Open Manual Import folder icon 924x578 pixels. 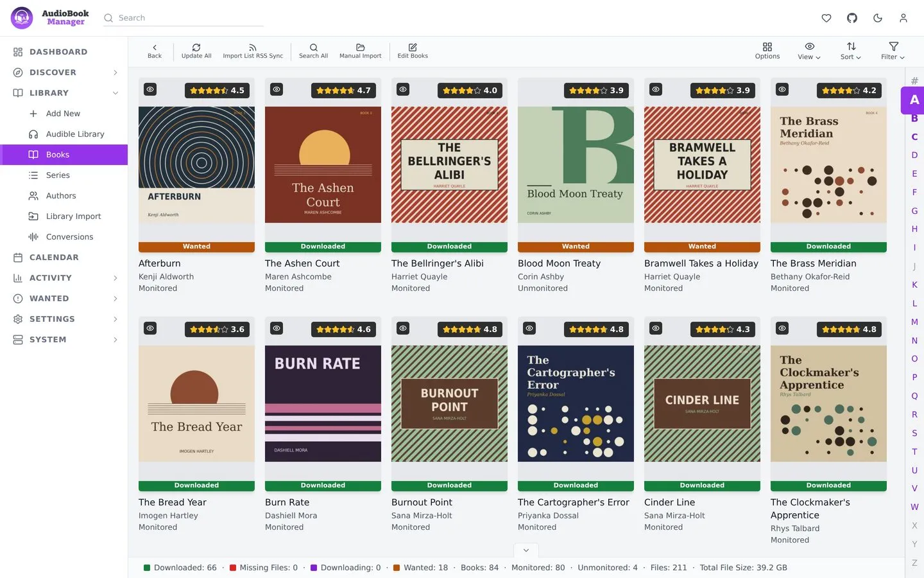(x=360, y=51)
